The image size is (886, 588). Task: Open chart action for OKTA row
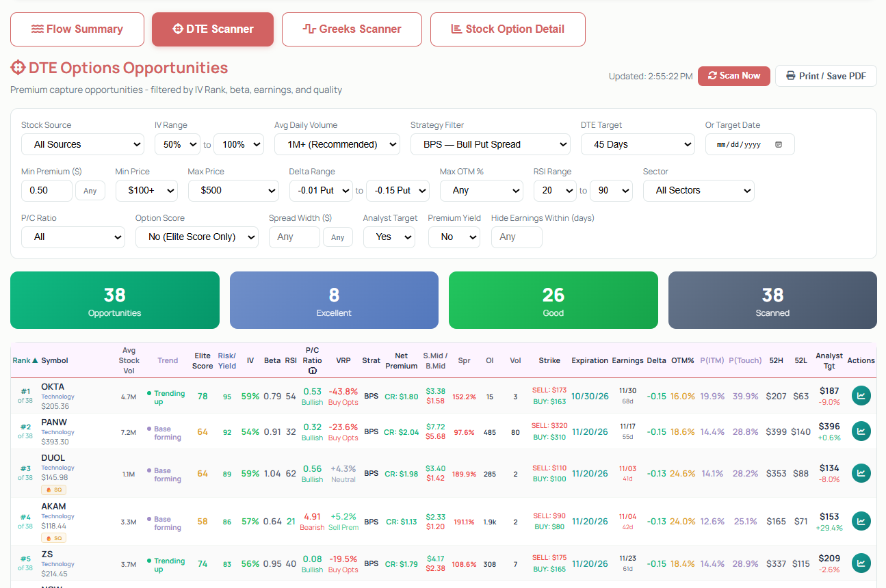(x=861, y=396)
